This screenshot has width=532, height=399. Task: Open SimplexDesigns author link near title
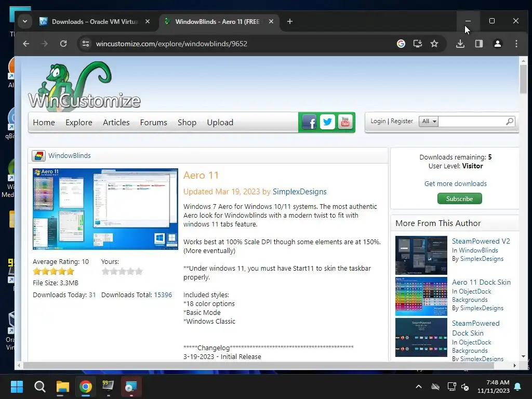pyautogui.click(x=300, y=192)
